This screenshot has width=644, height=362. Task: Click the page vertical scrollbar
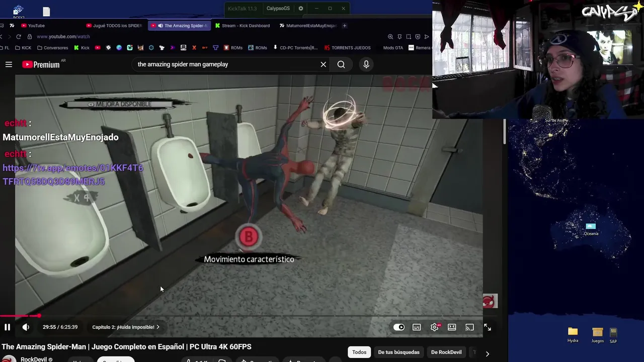point(505,131)
